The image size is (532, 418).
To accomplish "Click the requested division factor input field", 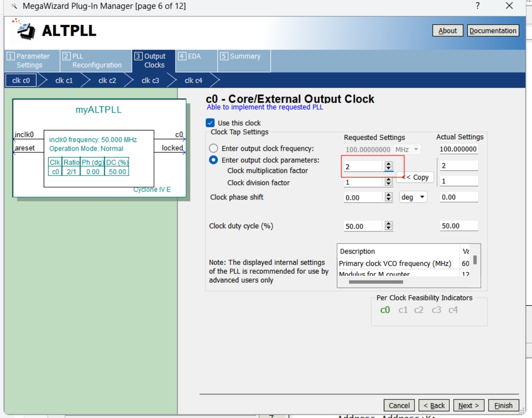I will tap(363, 182).
